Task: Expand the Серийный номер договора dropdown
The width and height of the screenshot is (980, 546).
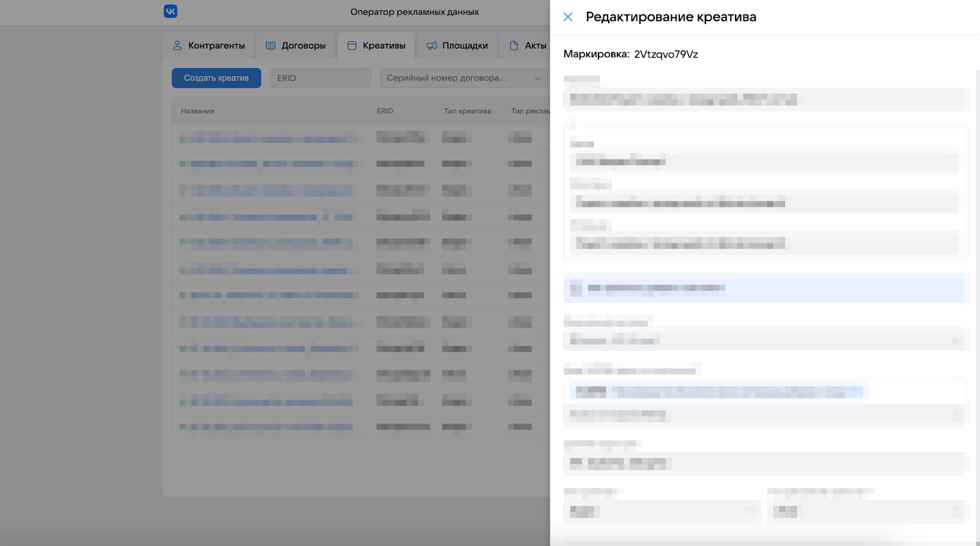Action: [x=464, y=78]
